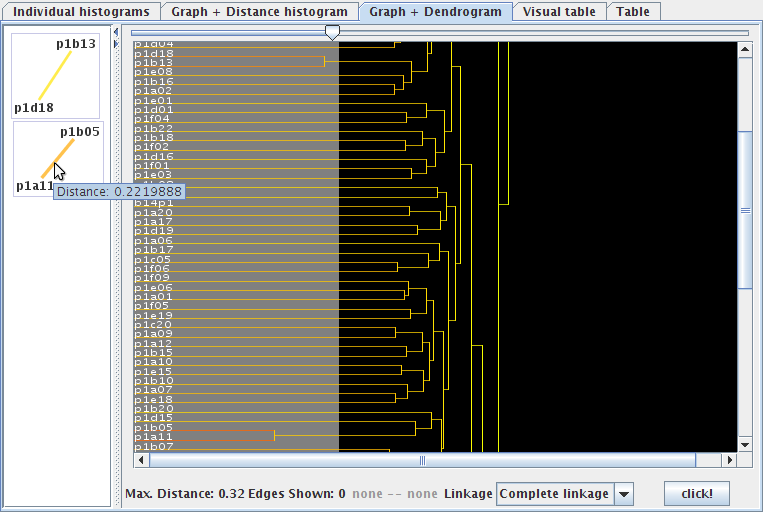Switch to Individual histograms tab
The image size is (763, 512).
tap(81, 12)
